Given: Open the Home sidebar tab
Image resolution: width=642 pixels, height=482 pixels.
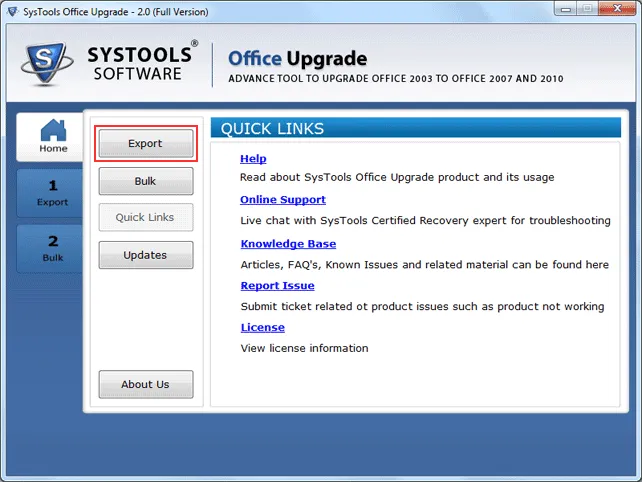Looking at the screenshot, I should (50, 136).
